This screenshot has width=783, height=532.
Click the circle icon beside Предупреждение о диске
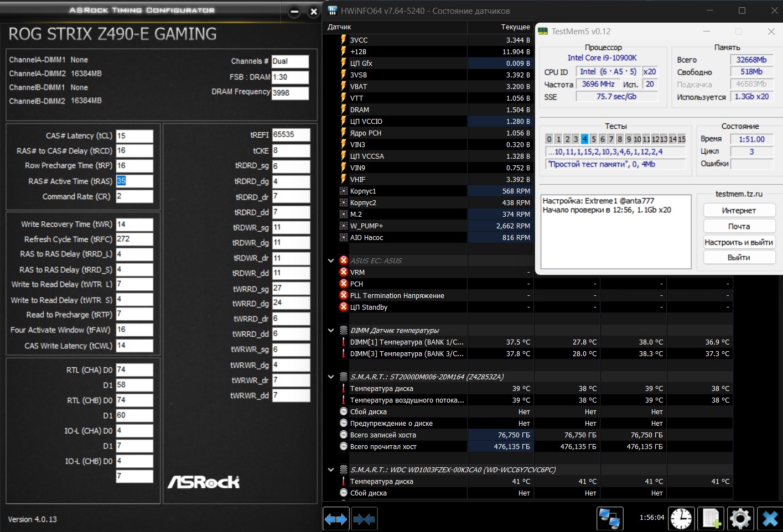click(x=344, y=423)
